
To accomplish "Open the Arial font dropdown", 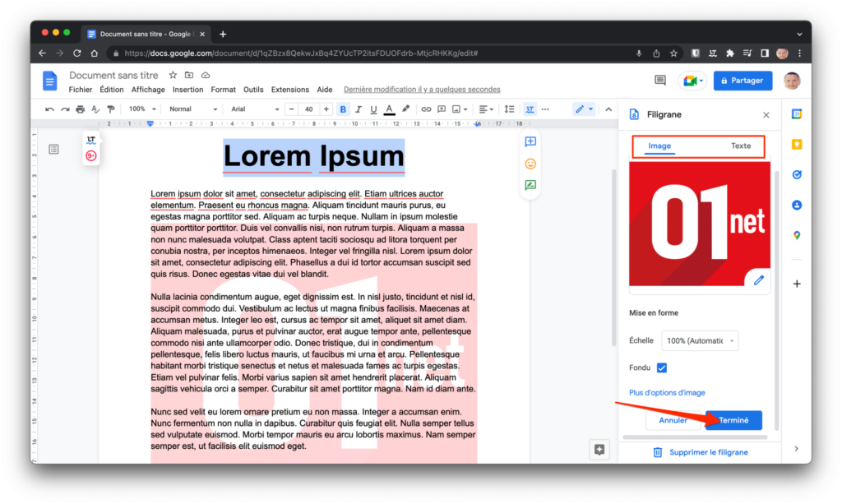I will click(x=255, y=109).
